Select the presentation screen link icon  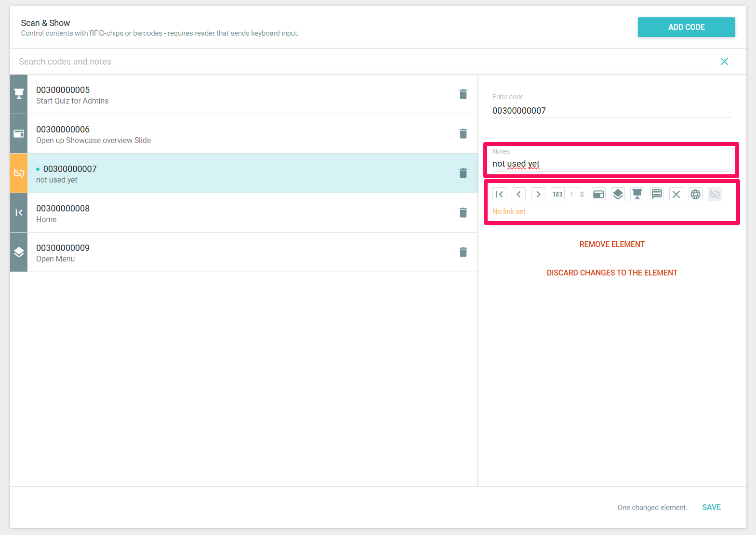coord(637,195)
